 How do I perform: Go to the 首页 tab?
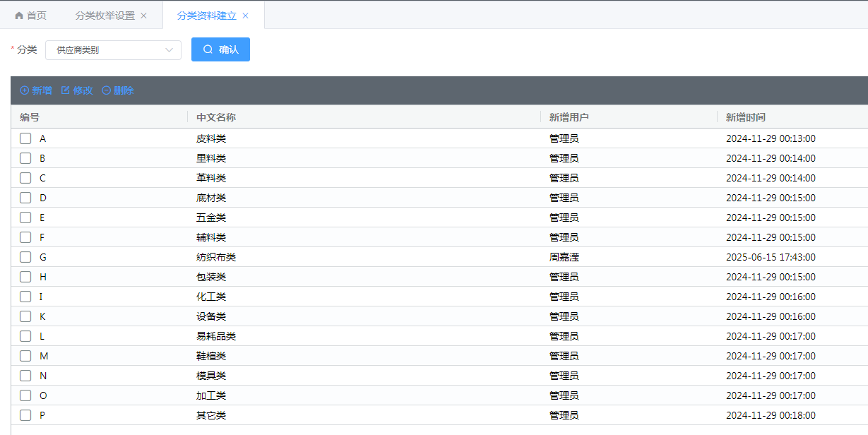pos(36,16)
